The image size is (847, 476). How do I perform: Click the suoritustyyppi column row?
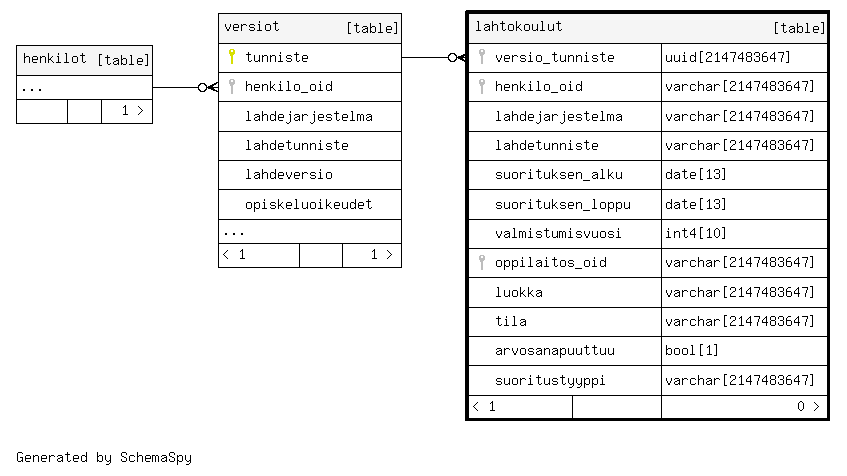coord(559,380)
